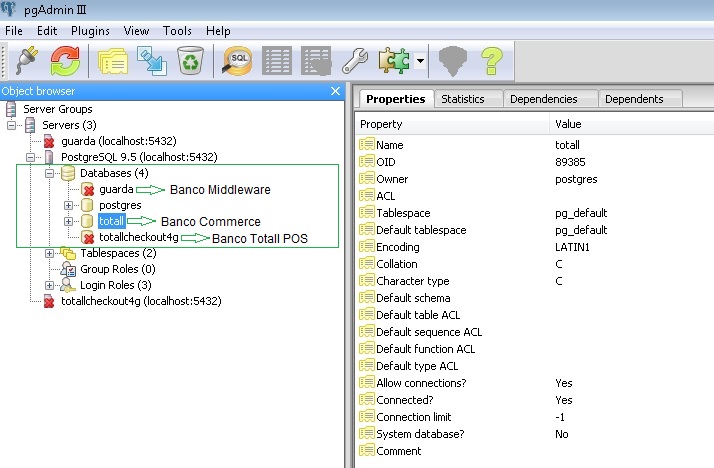The image size is (714, 468).
Task: Open the Help menu
Action: [x=218, y=31]
